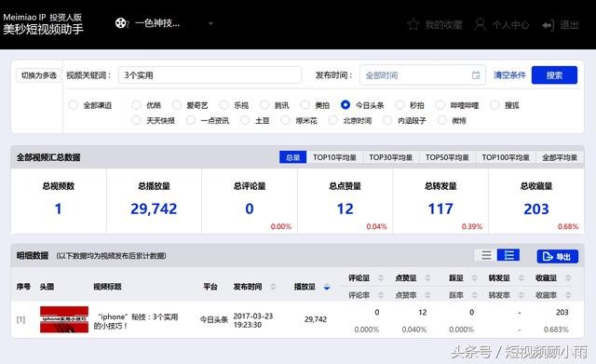Select 一点资讯 radio button
Image resolution: width=596 pixels, height=364 pixels.
(190, 120)
